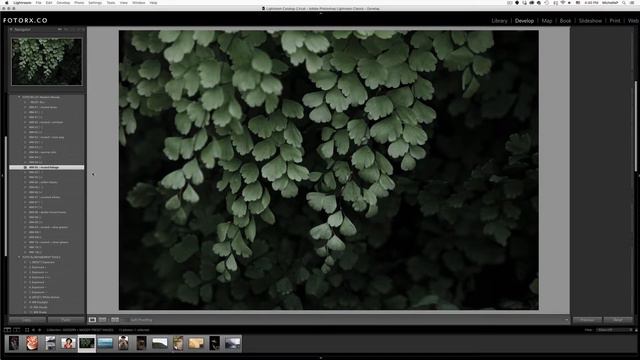Switch to the Print module
This screenshot has width=640, height=360.
point(615,21)
